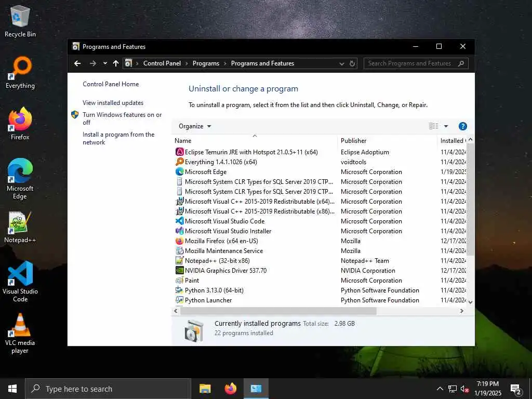Select the Everything desktop shortcut

[x=20, y=73]
